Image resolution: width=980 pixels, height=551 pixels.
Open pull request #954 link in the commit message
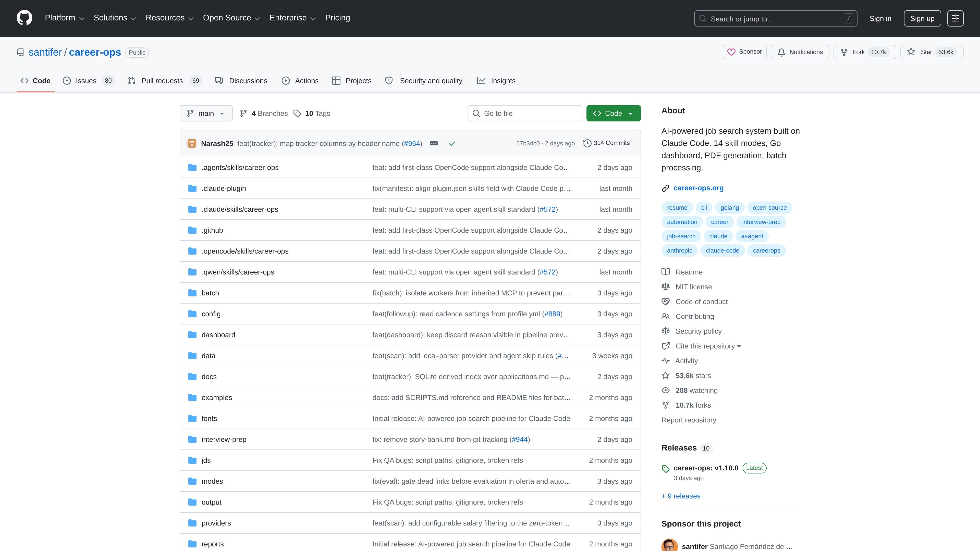click(x=412, y=143)
